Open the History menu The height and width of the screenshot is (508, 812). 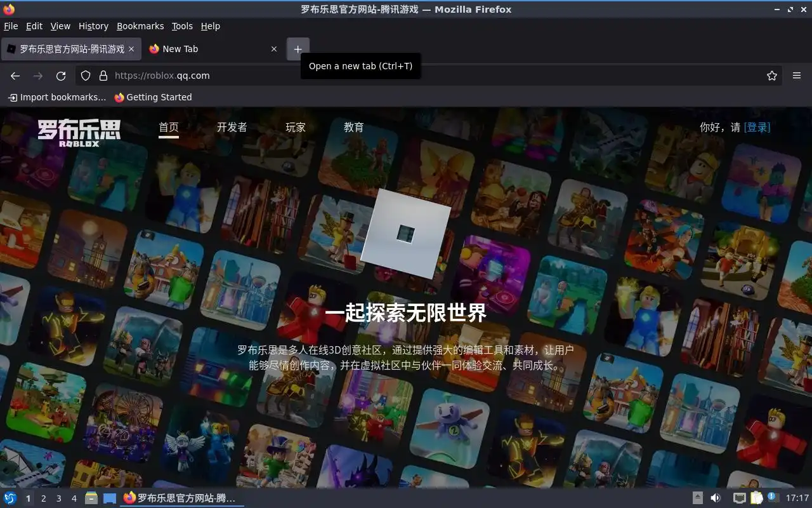click(93, 26)
